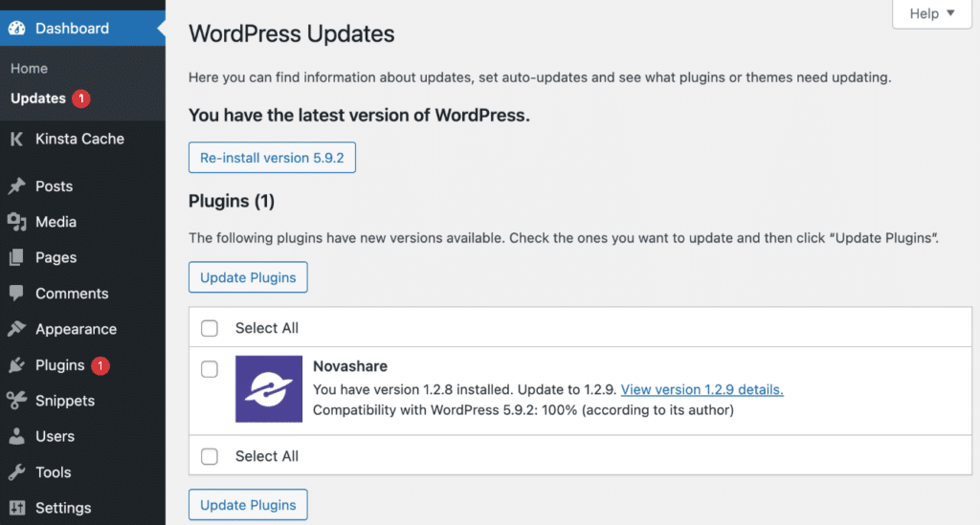Open the Appearance menu item
Image resolution: width=980 pixels, height=525 pixels.
click(x=82, y=328)
